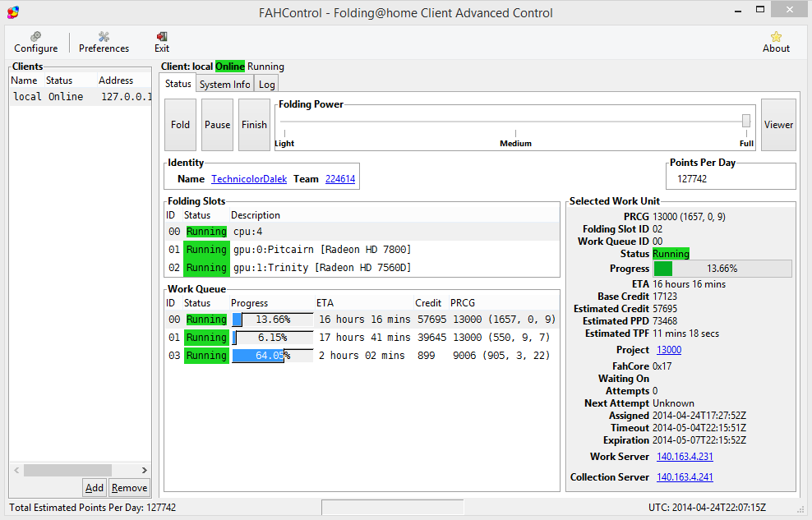Click the status bar progress field
Viewport: 812px width, 520px height.
tap(393, 507)
